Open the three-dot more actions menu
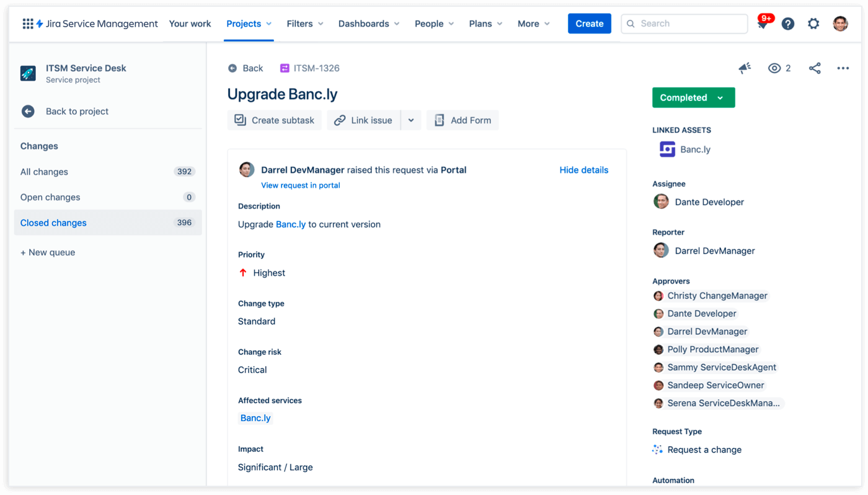Screen dimensions: 868x495 tap(843, 68)
